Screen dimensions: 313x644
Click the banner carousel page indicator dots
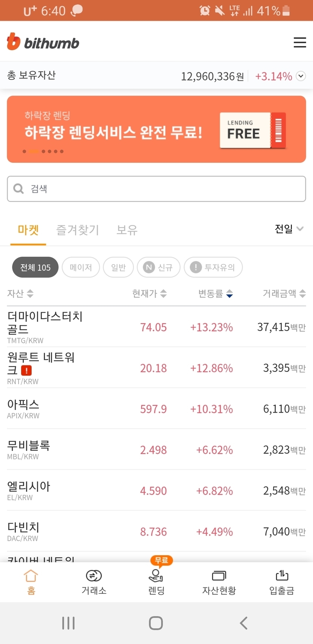pyautogui.click(x=43, y=151)
